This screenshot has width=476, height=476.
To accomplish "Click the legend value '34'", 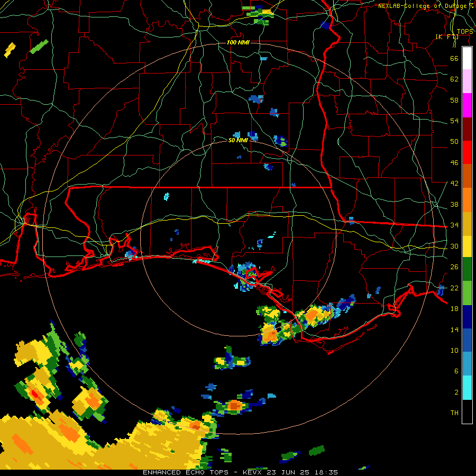I will pos(454,225).
